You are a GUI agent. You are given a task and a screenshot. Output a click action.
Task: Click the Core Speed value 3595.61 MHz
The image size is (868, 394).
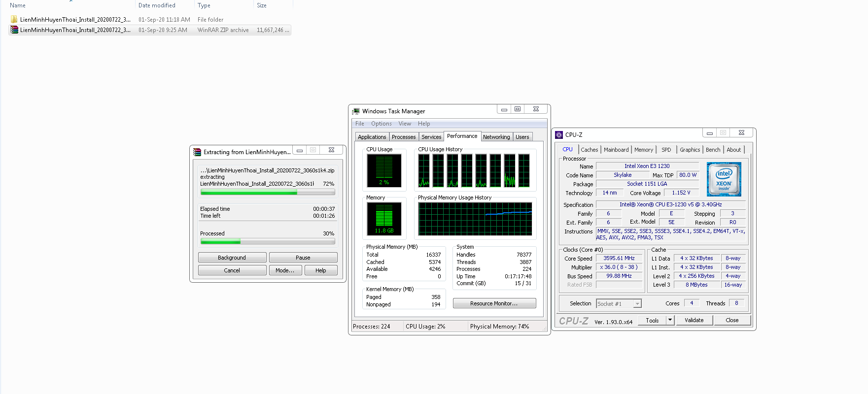tap(619, 258)
